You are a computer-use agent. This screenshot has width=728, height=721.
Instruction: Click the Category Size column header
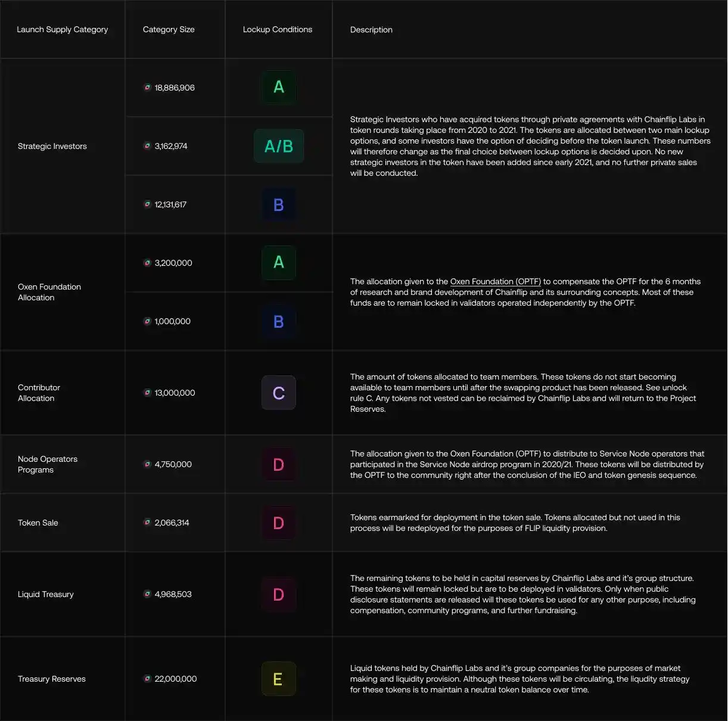pos(169,29)
